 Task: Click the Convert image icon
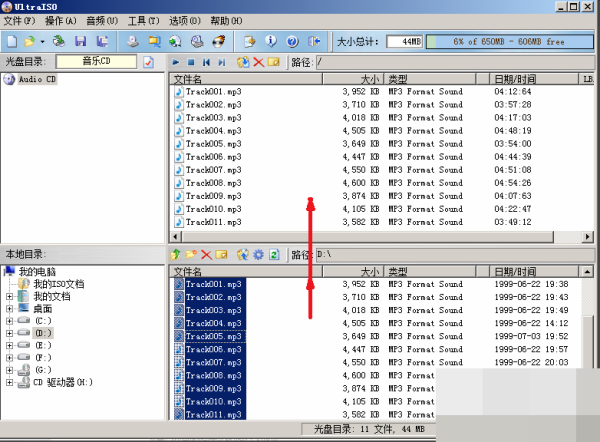click(175, 41)
